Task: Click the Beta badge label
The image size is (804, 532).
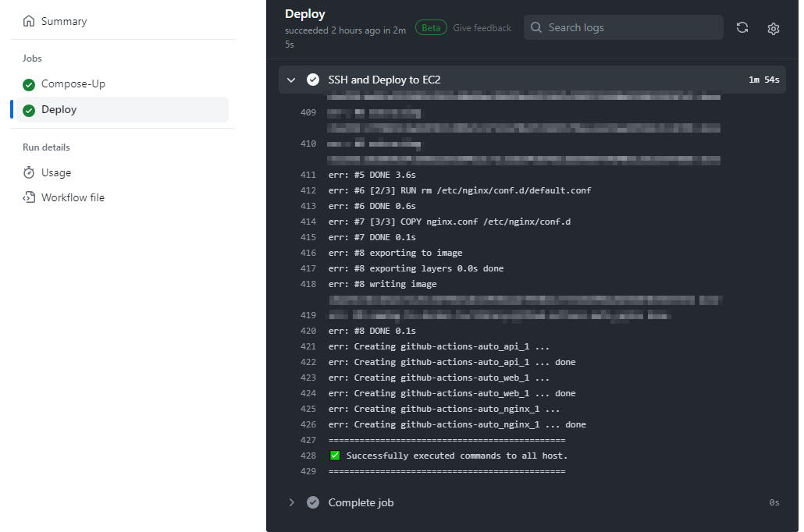Action: [431, 28]
